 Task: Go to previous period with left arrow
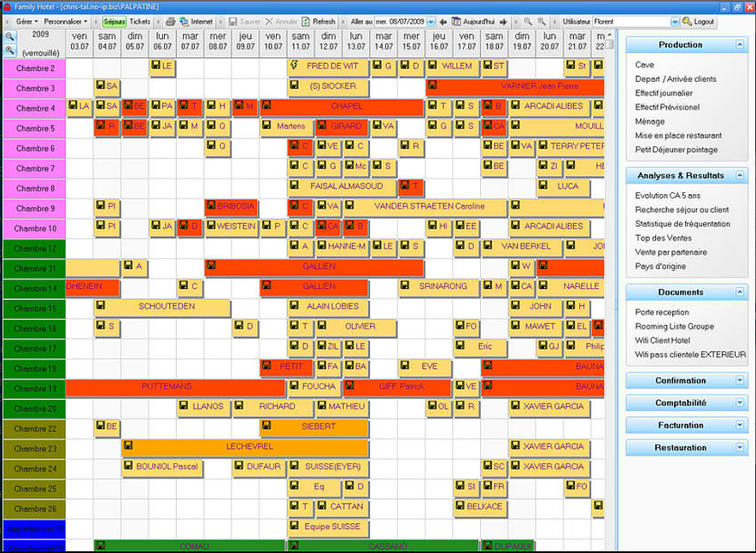pos(443,21)
